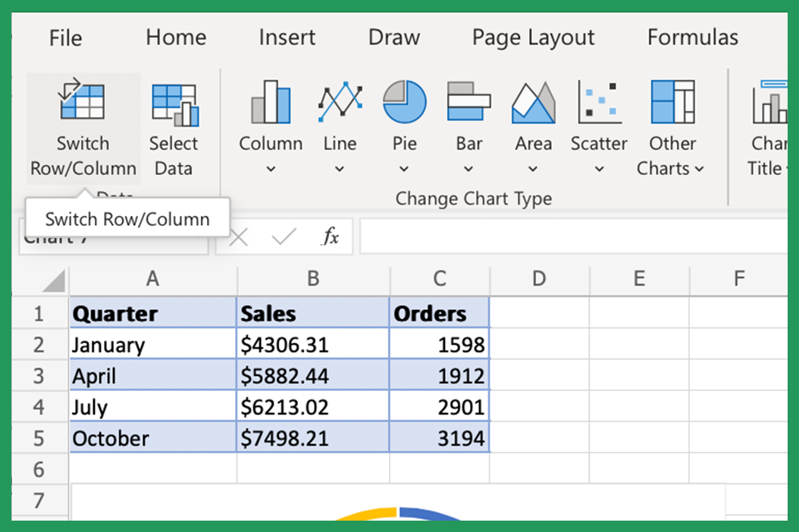Click the Cancel X in formula bar
This screenshot has width=799, height=532.
[x=238, y=236]
